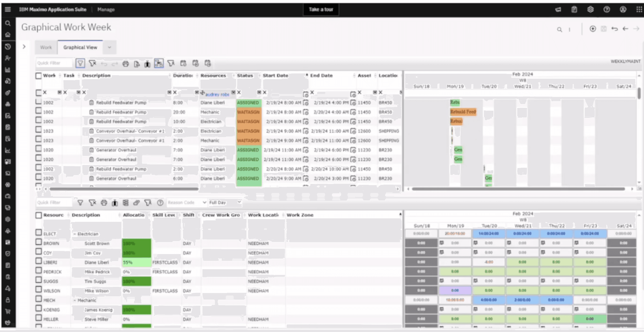The image size is (644, 332).
Task: Collapse the Electrician resource group
Action: [74, 234]
